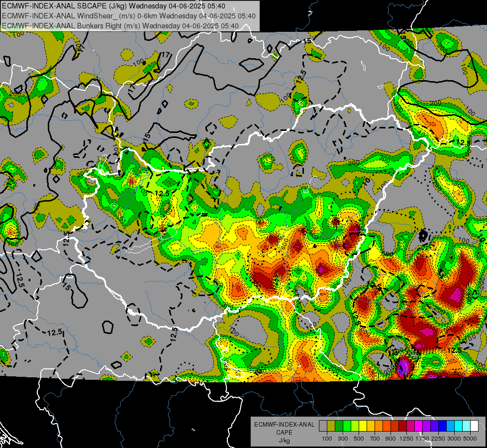Click the Bunkers Right (m/s) title line
The image size is (487, 448).
coord(120,26)
